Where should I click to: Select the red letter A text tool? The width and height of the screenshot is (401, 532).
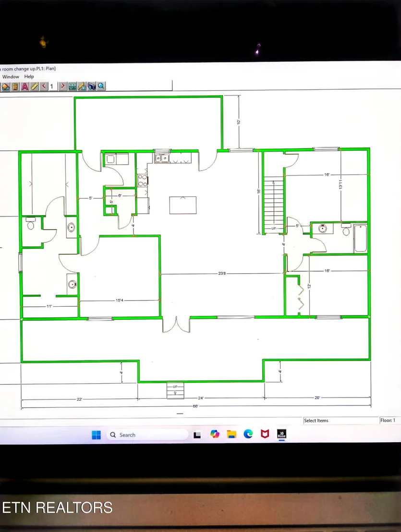[x=25, y=86]
